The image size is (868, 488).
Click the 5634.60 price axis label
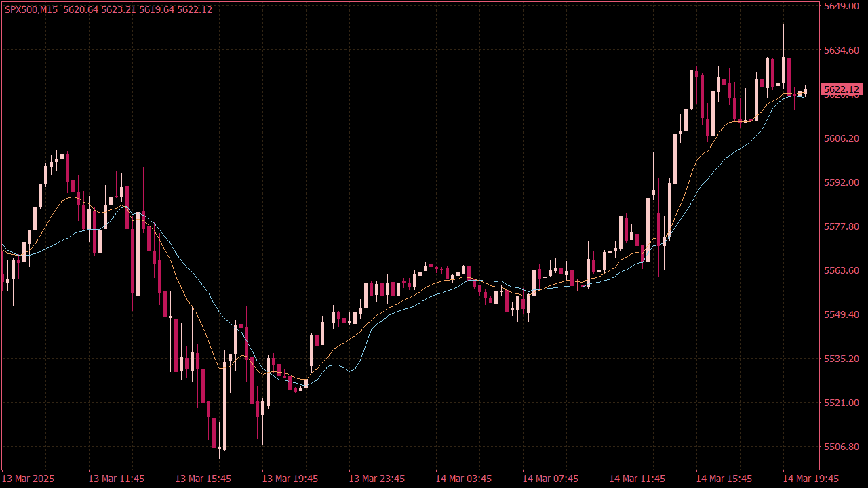click(842, 50)
